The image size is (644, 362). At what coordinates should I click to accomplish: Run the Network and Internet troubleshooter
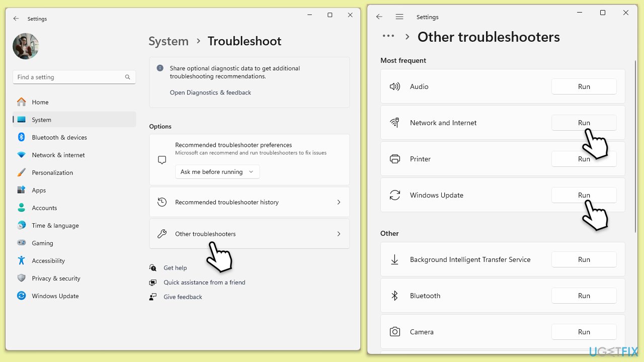(x=584, y=123)
